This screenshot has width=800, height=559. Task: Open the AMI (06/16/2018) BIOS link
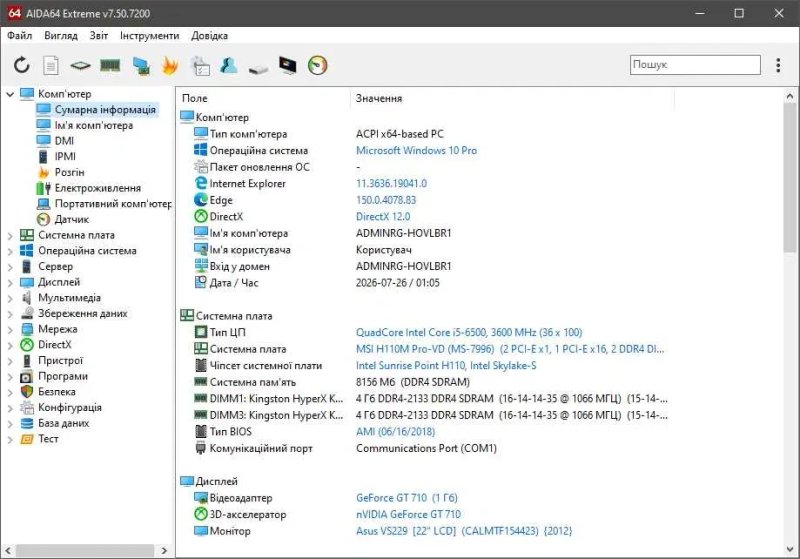(395, 432)
